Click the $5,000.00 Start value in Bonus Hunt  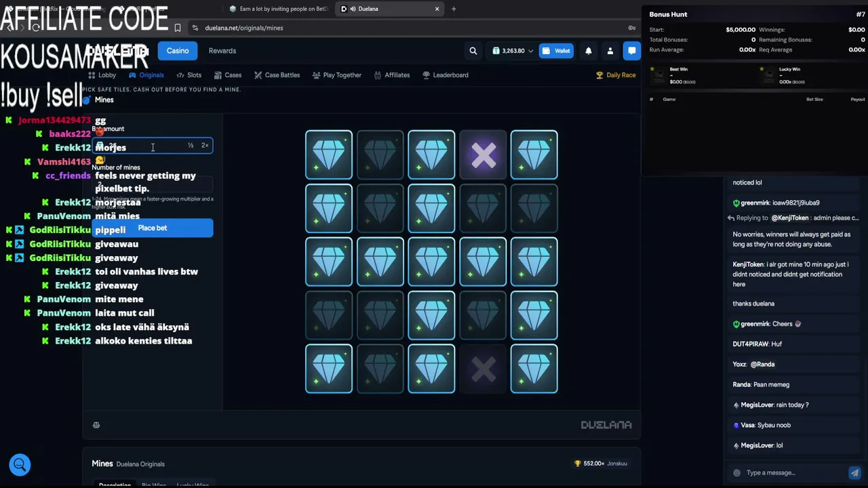point(741,30)
